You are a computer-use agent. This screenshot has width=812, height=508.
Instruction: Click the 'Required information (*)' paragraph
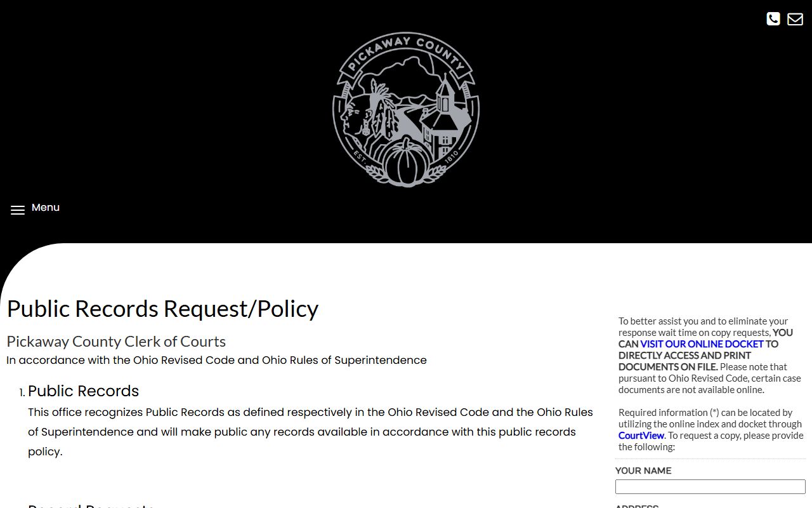(x=710, y=429)
